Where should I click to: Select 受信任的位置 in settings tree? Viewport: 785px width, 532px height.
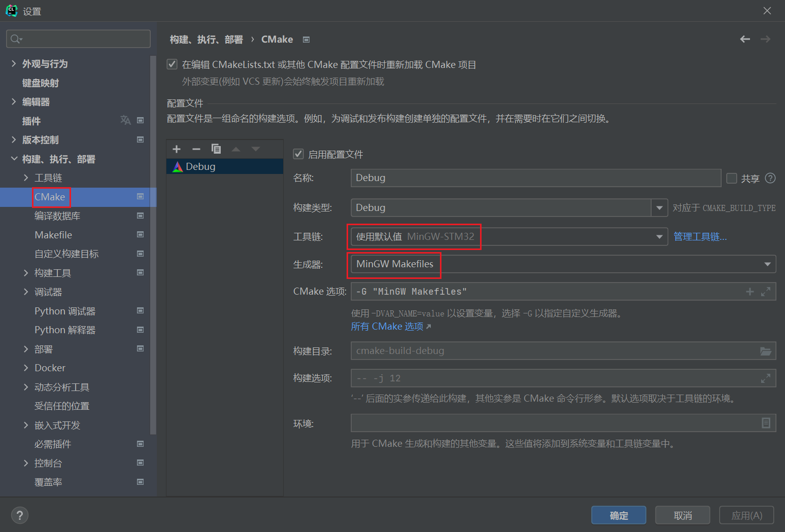(x=62, y=406)
